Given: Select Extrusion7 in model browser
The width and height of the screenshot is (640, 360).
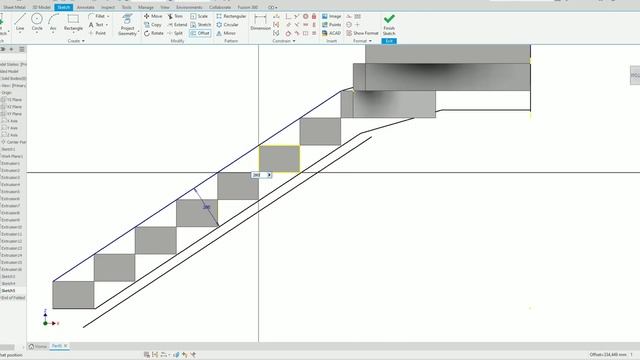Looking at the screenshot, I should 11,206.
